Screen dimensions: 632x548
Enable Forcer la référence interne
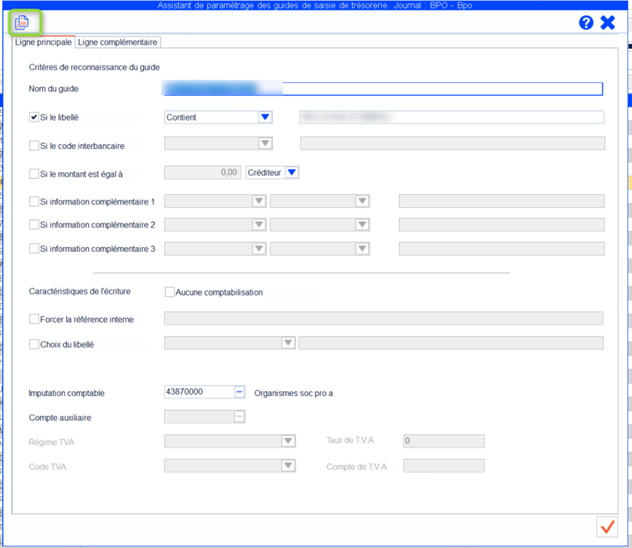[x=35, y=319]
